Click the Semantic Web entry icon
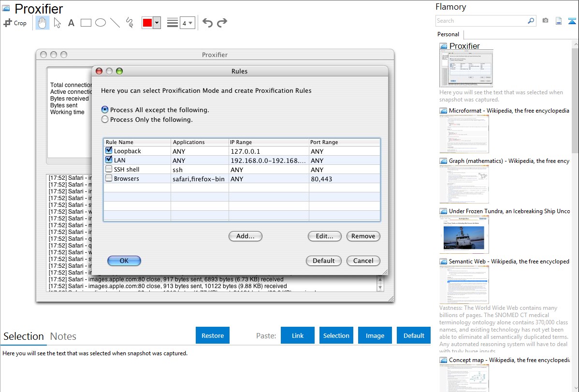This screenshot has height=392, width=579. [443, 261]
